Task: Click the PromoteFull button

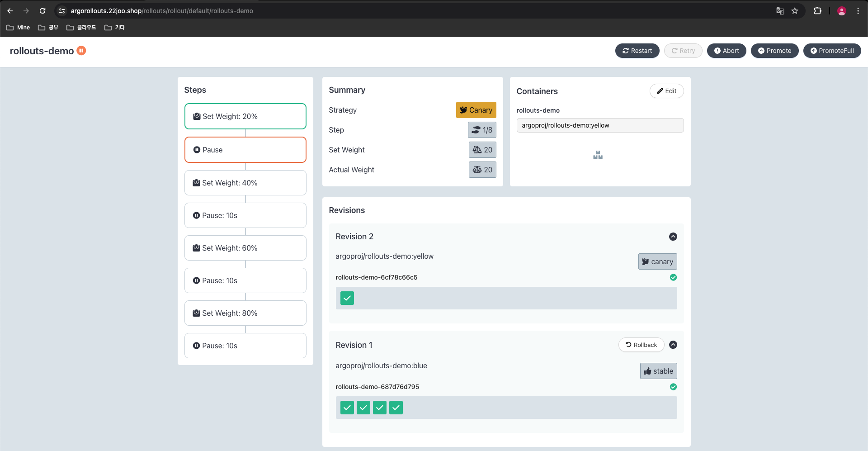Action: pos(832,51)
